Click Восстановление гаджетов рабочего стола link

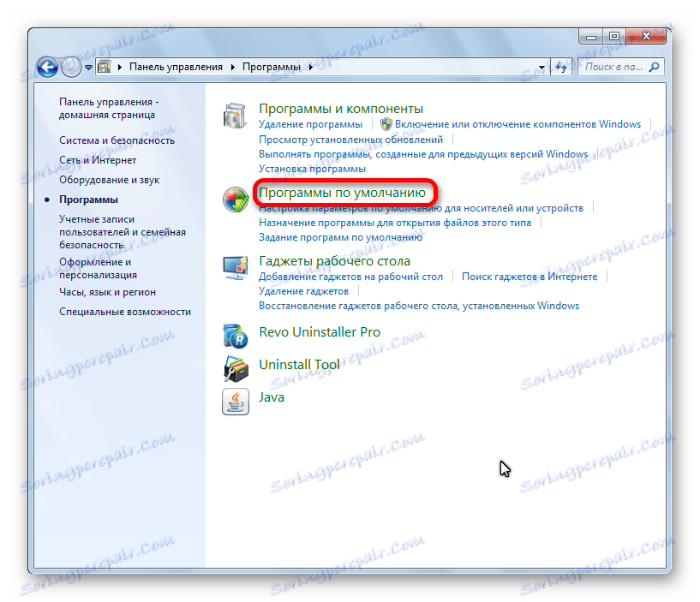coord(419,306)
